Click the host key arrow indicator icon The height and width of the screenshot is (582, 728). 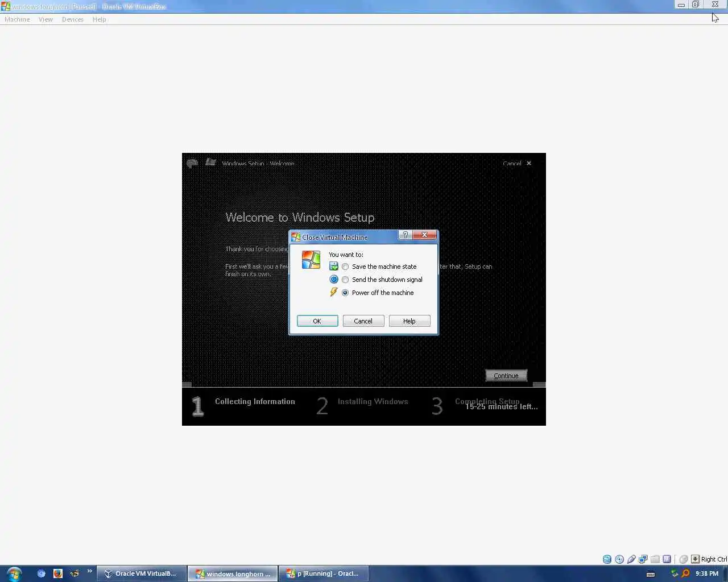pos(695,559)
